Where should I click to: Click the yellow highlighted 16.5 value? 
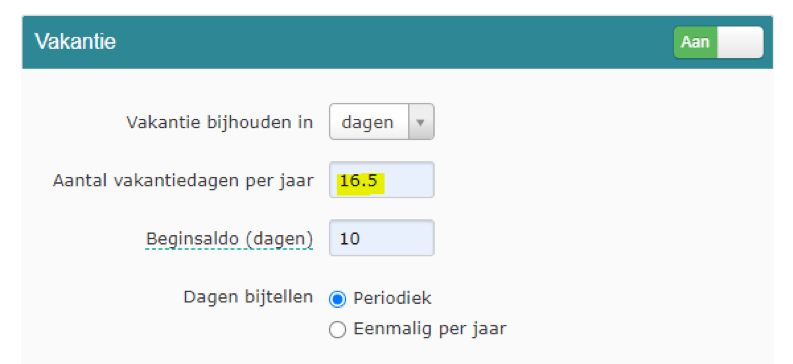361,183
